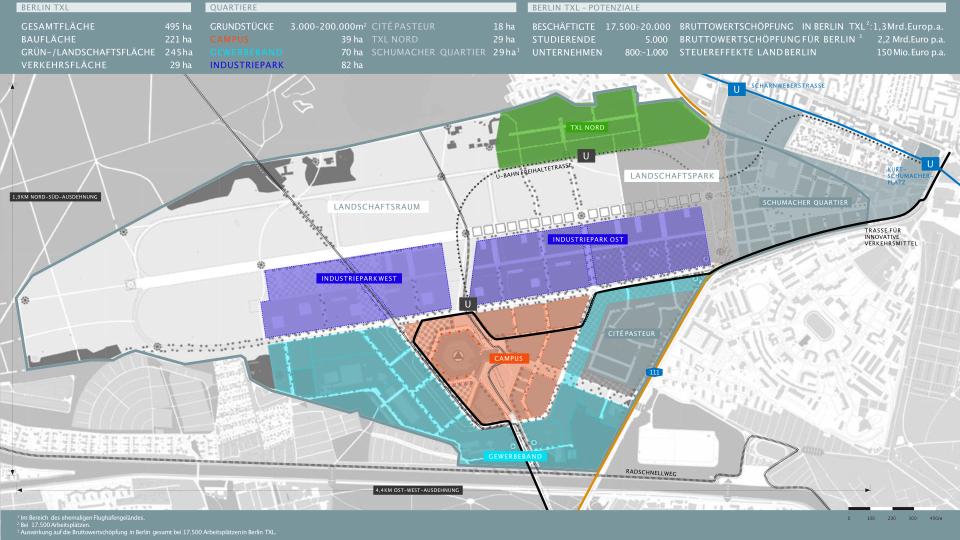The image size is (960, 540).
Task: Click the green TXL Nord label
Action: [587, 128]
